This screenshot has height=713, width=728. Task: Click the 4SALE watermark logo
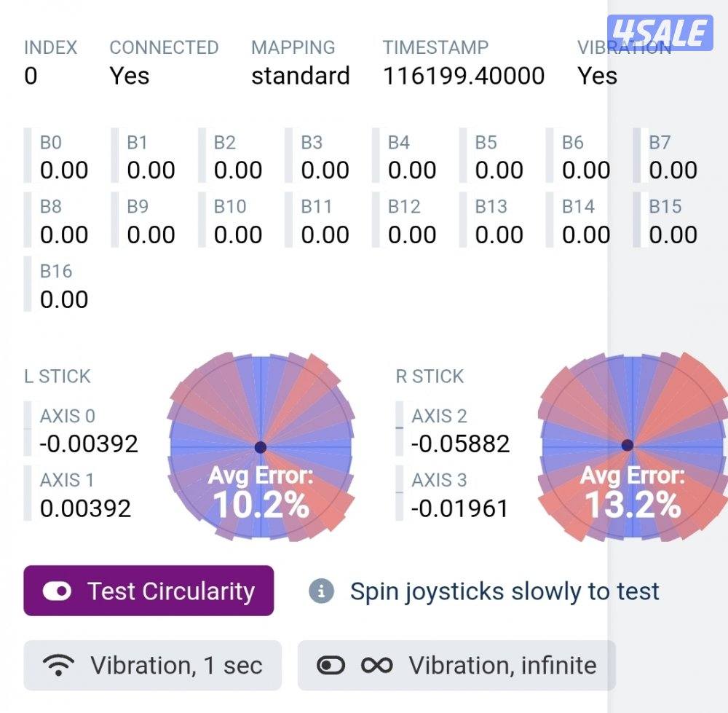[x=660, y=33]
